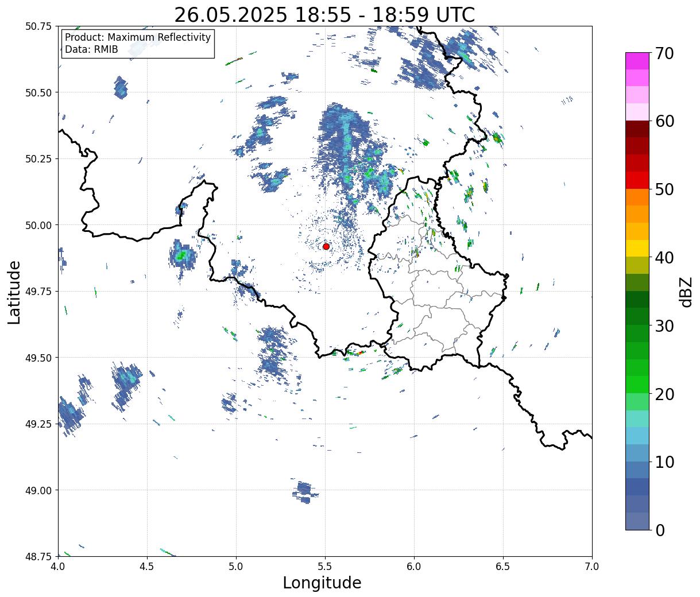Click the red radar location marker
This screenshot has height=597, width=700.
tap(326, 246)
